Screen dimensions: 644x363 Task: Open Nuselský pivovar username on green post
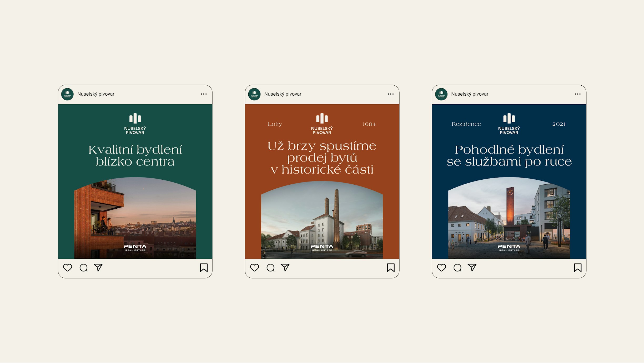[96, 94]
